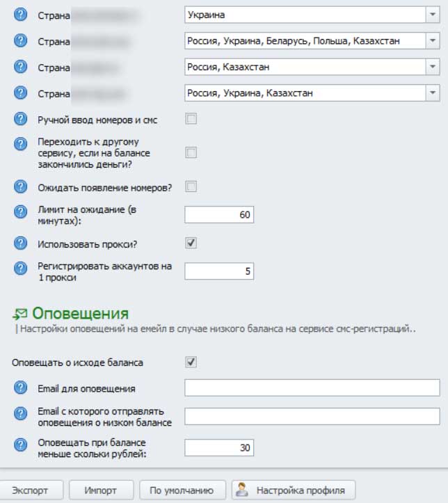Check the 'Ожидать появление номеров?' box
The image size is (448, 503).
click(x=191, y=186)
